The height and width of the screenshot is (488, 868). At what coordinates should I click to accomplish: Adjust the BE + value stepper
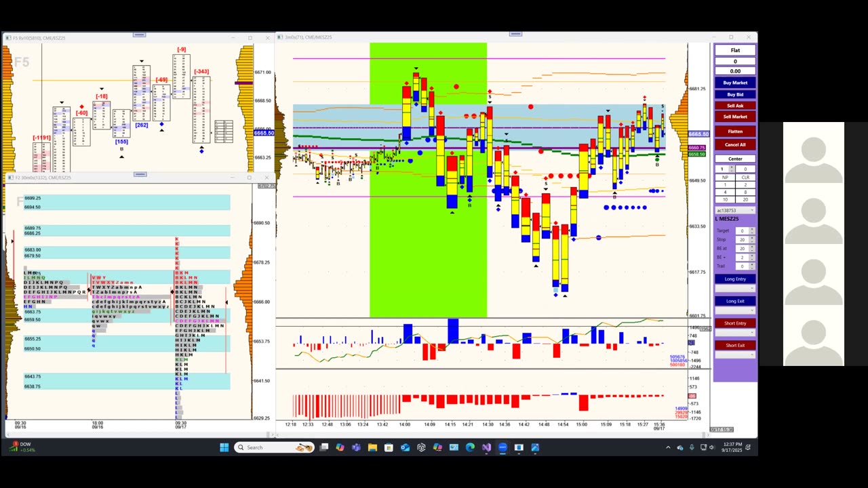pos(752,258)
